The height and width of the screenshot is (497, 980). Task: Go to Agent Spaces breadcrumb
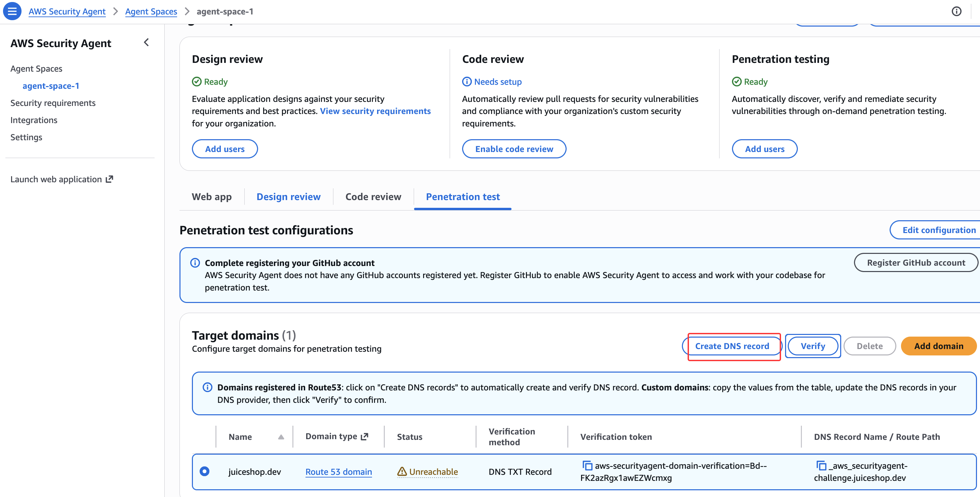point(151,11)
